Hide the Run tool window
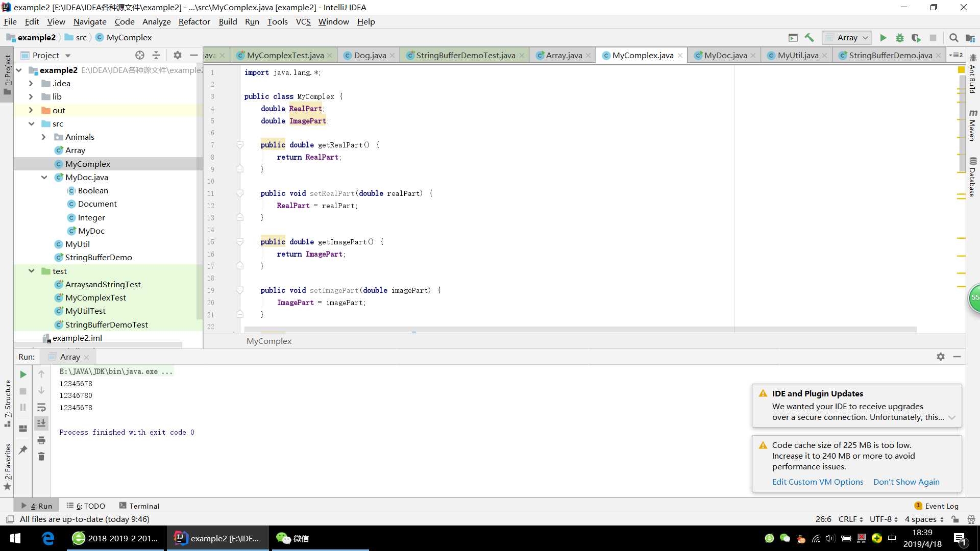 [x=957, y=357]
